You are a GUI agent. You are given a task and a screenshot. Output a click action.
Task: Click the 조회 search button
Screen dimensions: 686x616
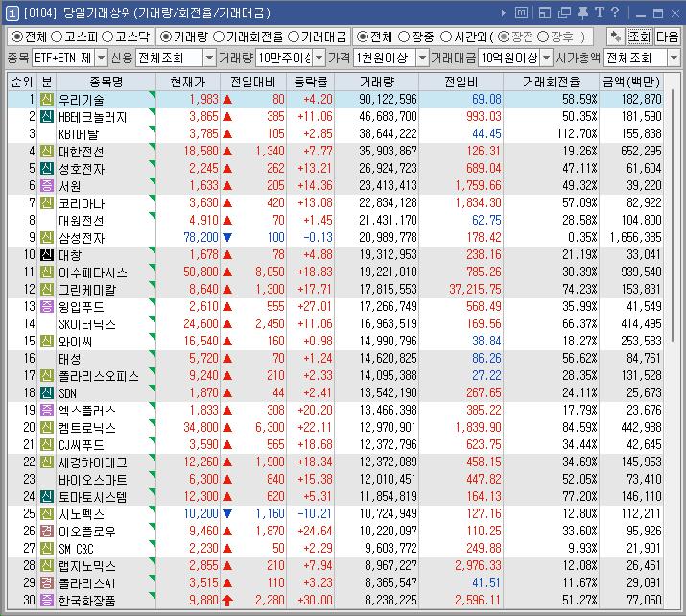[640, 36]
